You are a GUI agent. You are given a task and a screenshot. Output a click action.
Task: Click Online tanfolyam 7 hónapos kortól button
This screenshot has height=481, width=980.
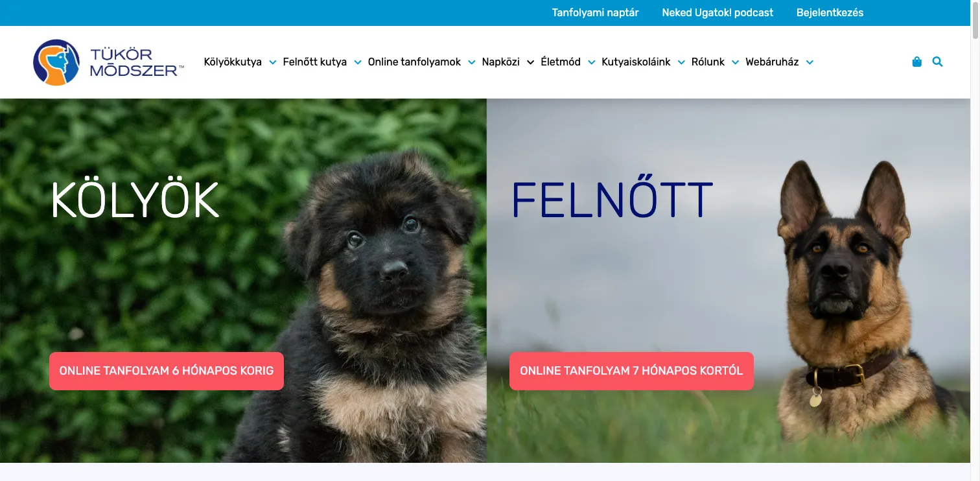point(631,371)
